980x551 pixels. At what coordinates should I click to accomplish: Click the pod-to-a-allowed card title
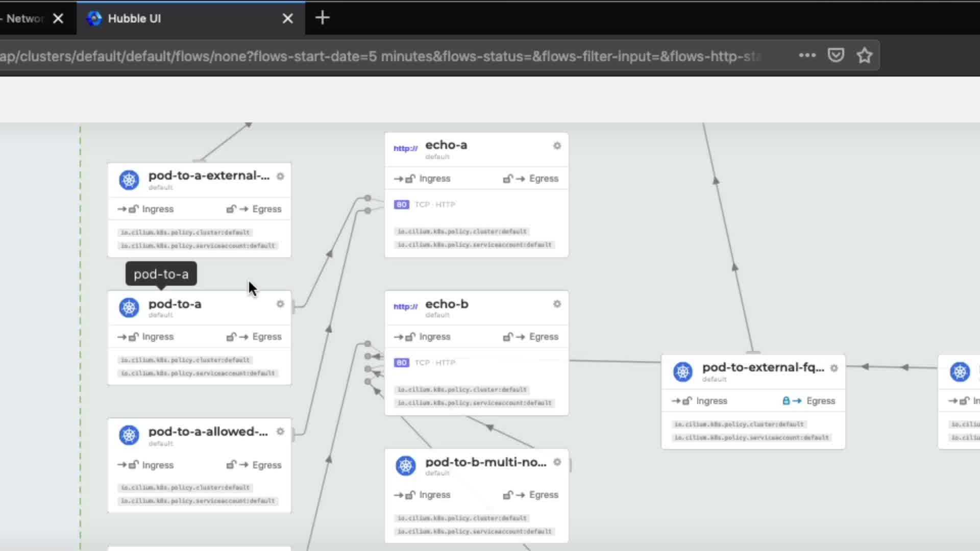coord(208,432)
